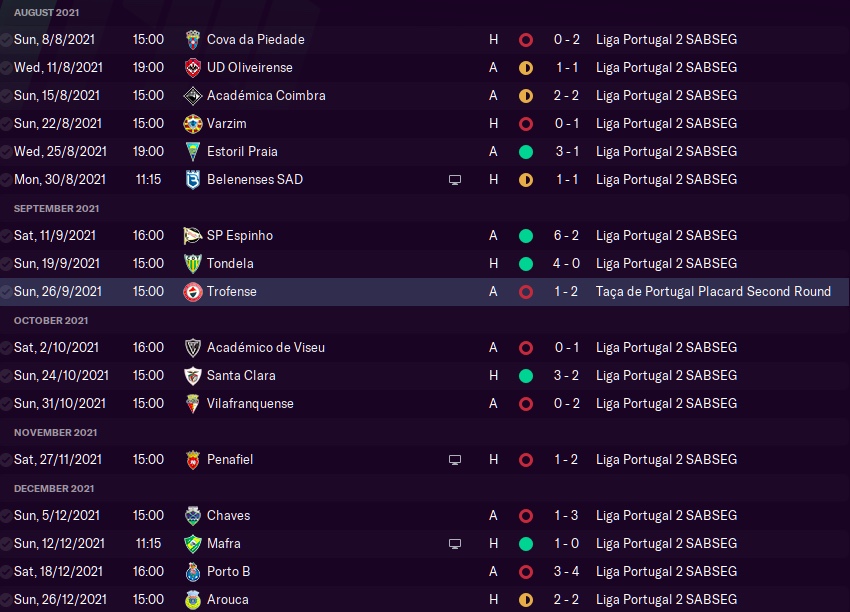Image resolution: width=850 pixels, height=612 pixels.
Task: Click the Varzim club crest
Action: (x=193, y=124)
